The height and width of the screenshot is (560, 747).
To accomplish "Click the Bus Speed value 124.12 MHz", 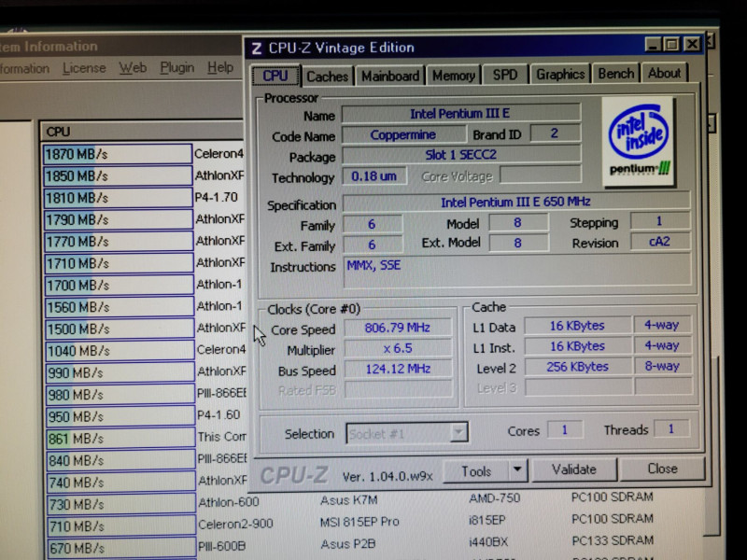I will (x=398, y=369).
